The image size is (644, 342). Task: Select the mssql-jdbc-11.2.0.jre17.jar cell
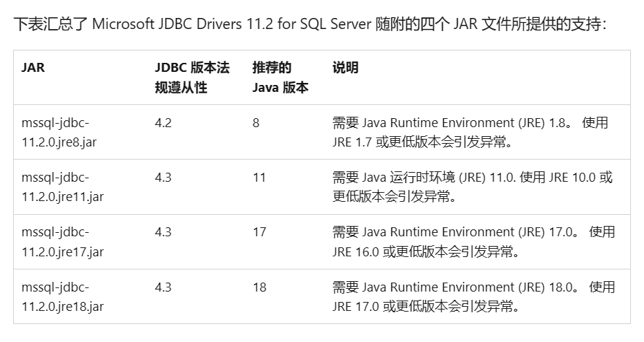pyautogui.click(x=62, y=241)
